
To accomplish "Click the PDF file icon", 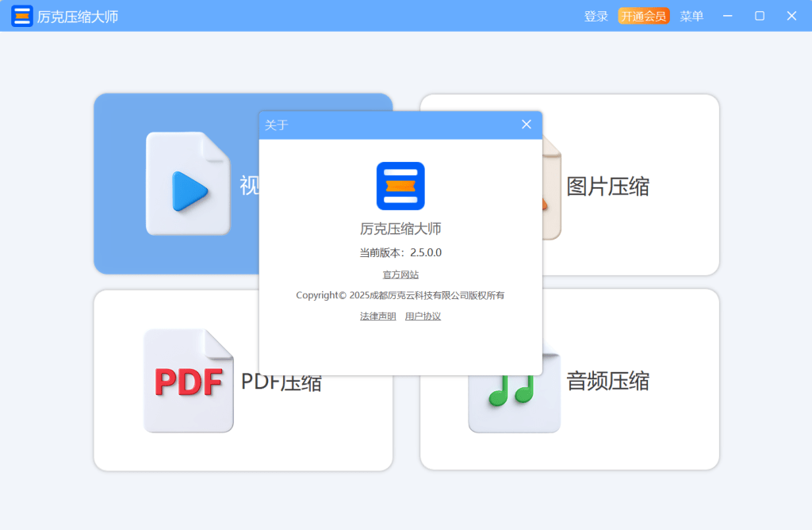I will (x=189, y=381).
